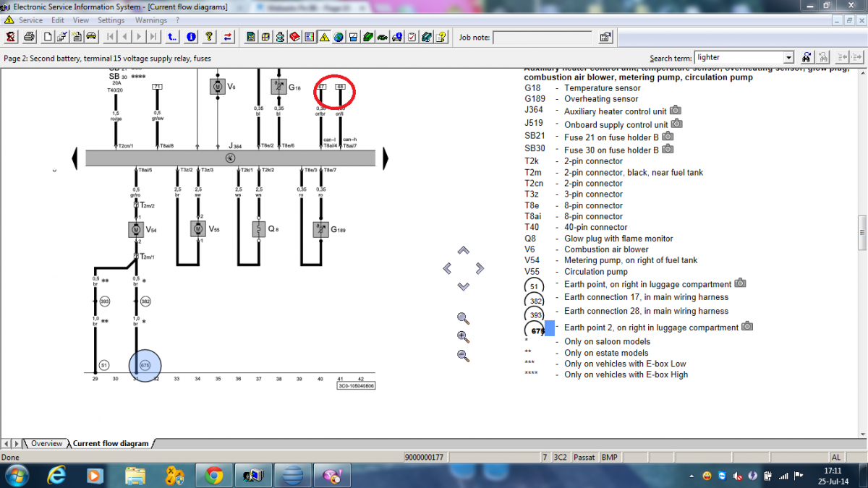
Task: Click earth point 51 circle in diagram
Action: pyautogui.click(x=104, y=366)
